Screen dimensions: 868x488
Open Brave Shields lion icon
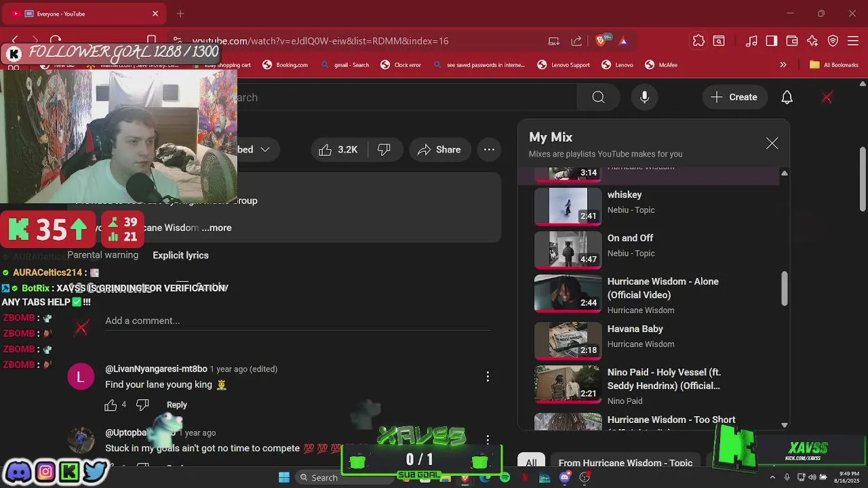point(600,41)
